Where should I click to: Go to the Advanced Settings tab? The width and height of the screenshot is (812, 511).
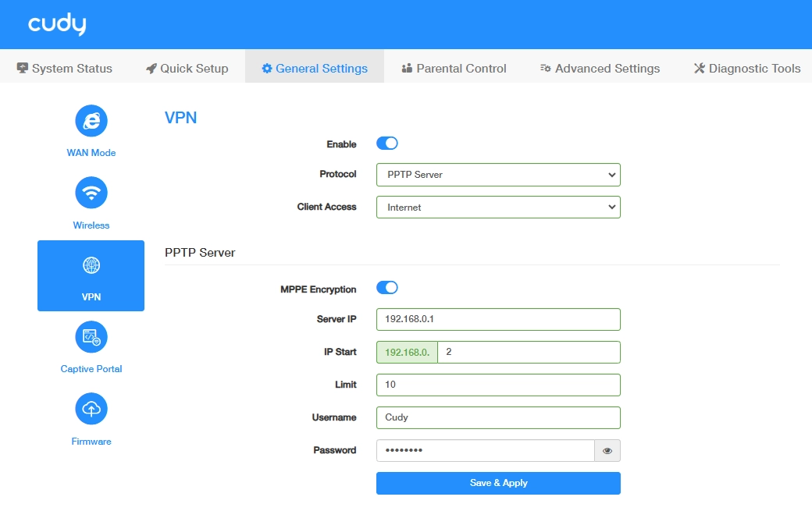point(600,69)
